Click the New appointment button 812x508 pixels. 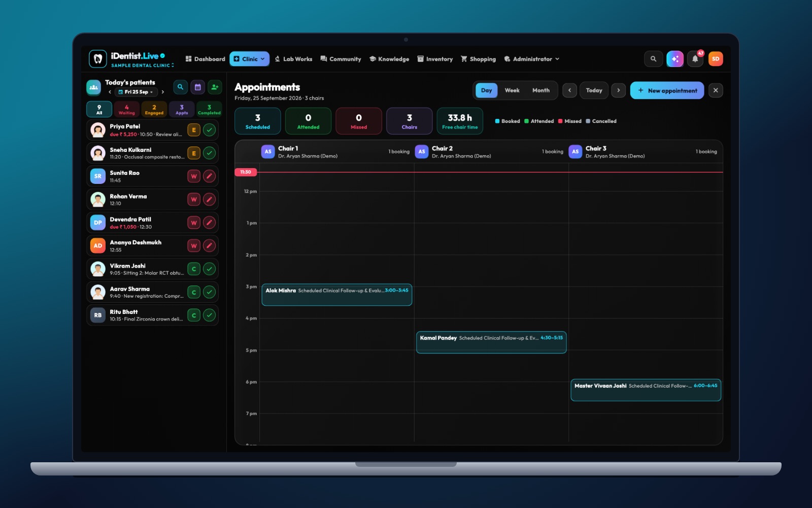pyautogui.click(x=667, y=90)
